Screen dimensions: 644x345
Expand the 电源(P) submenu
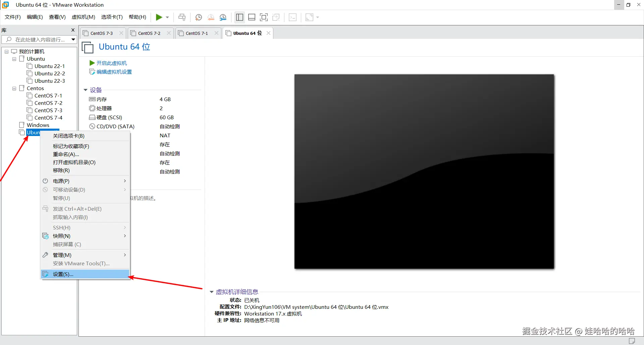[85, 181]
